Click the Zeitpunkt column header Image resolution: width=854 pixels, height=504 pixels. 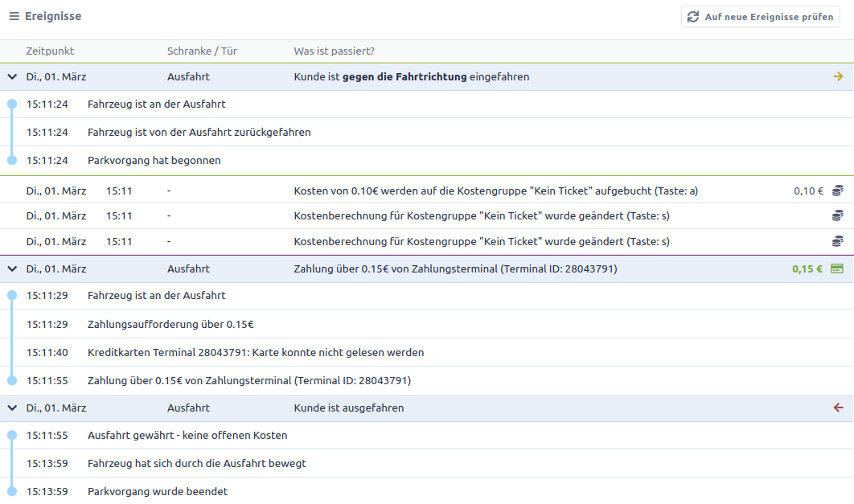click(x=50, y=51)
